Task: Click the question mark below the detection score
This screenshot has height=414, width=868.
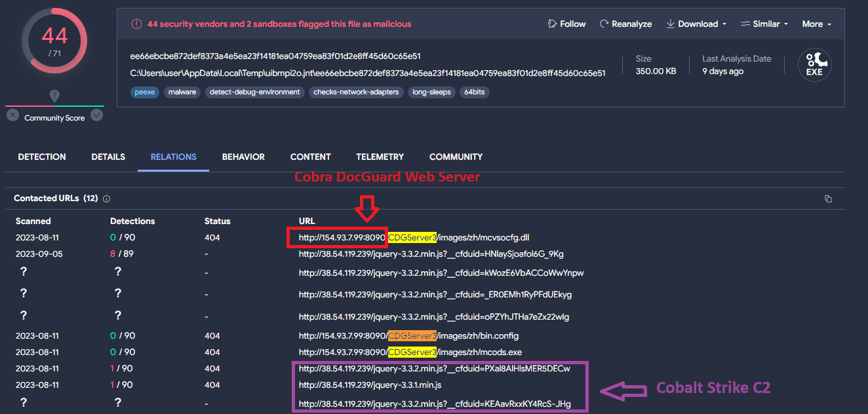Action: [x=54, y=94]
